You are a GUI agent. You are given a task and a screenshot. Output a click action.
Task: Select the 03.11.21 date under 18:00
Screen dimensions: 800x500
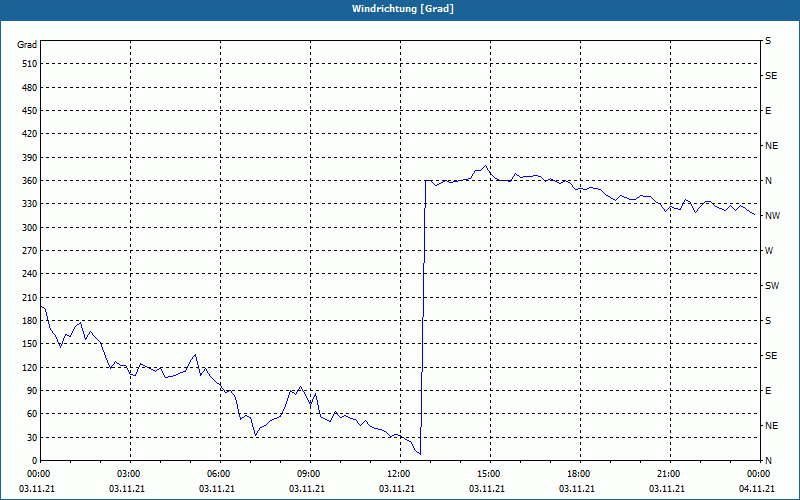coord(577,489)
